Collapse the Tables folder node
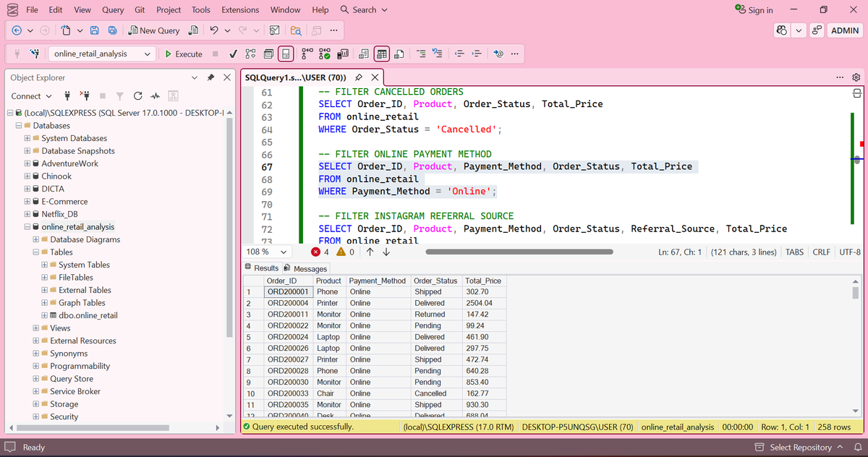 pos(35,252)
